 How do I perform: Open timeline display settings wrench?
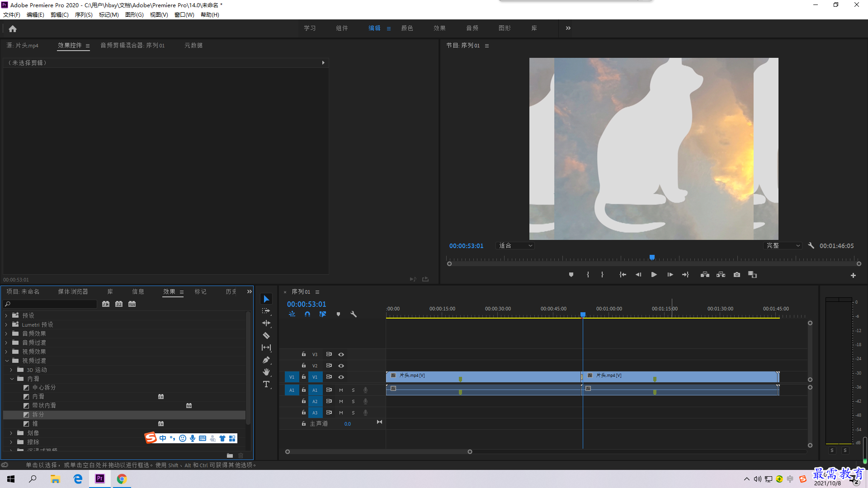(354, 314)
